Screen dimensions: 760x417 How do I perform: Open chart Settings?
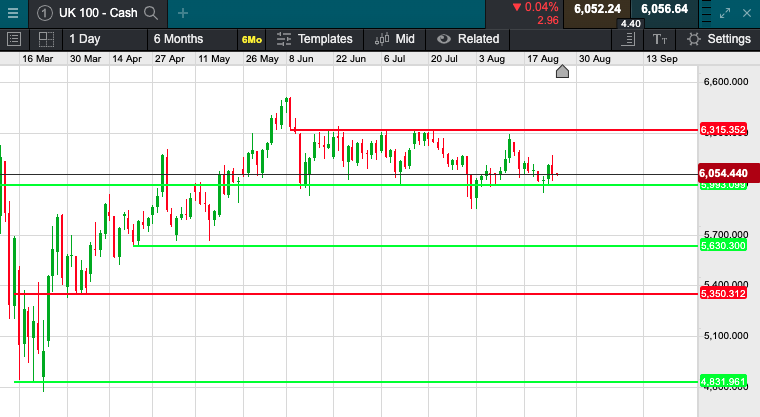point(719,39)
